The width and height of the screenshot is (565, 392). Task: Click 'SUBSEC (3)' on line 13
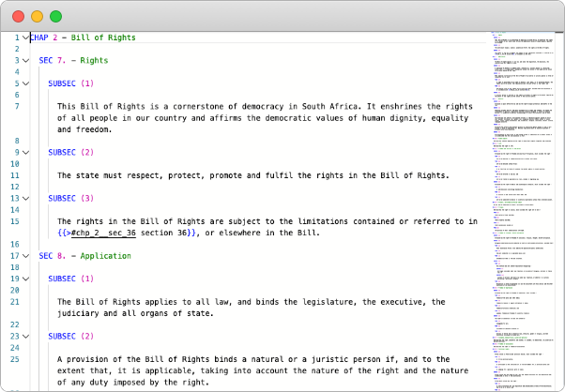(x=71, y=198)
